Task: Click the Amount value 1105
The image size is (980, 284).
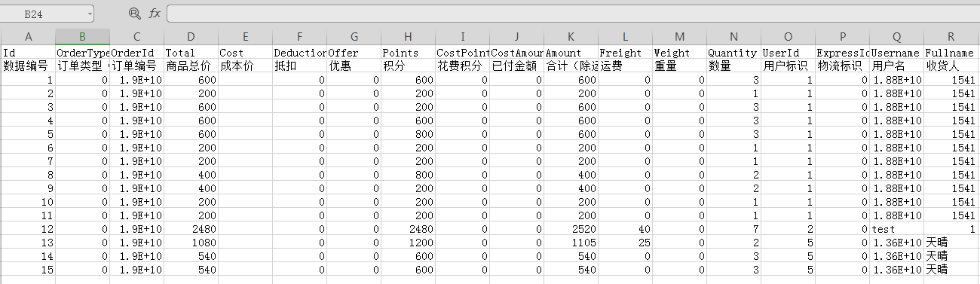Action: tap(571, 243)
